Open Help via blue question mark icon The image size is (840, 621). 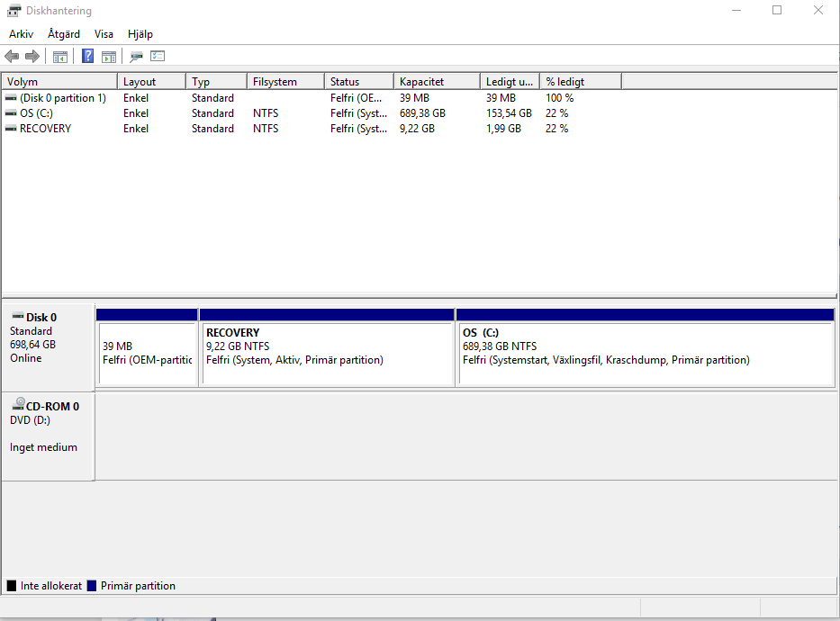88,56
